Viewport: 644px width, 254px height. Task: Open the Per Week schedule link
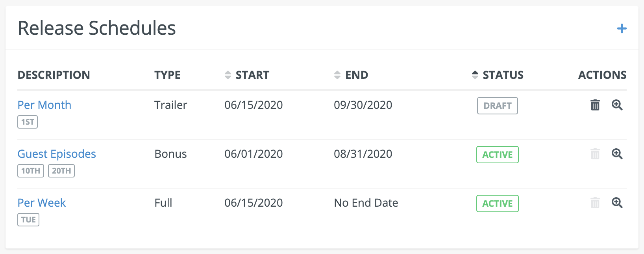pyautogui.click(x=42, y=203)
